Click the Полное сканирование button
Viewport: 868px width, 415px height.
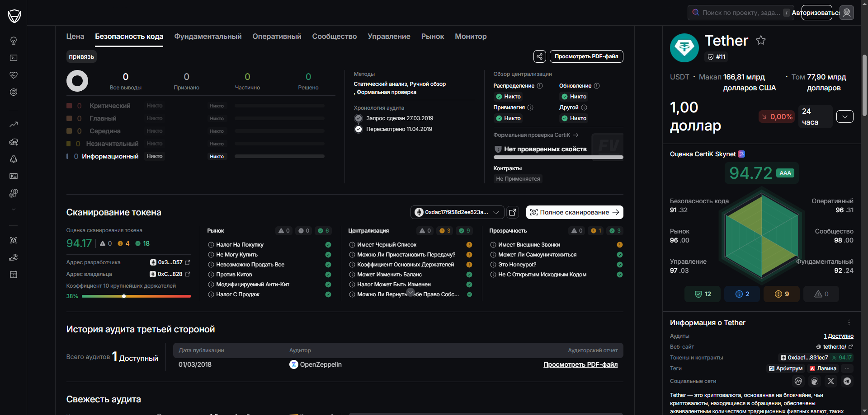pyautogui.click(x=574, y=212)
